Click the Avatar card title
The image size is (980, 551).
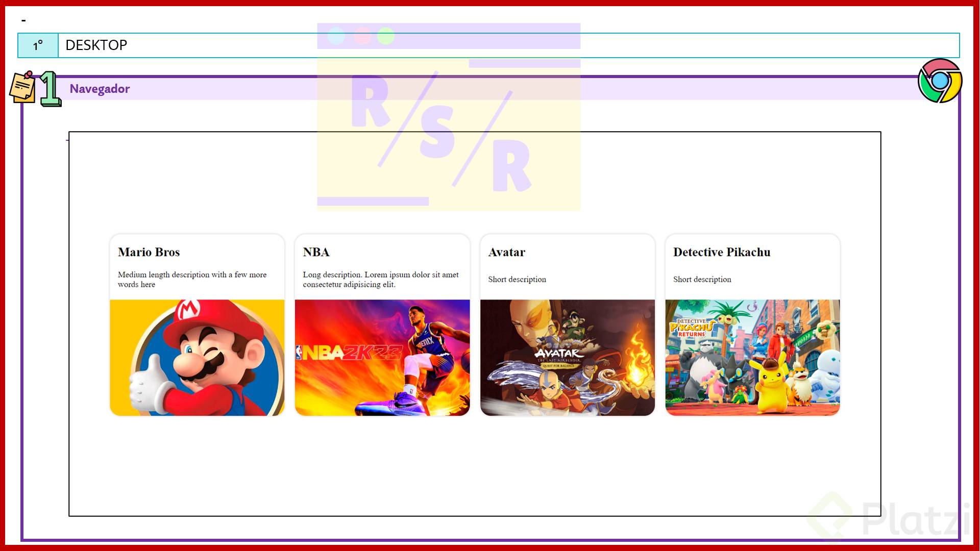pos(506,252)
